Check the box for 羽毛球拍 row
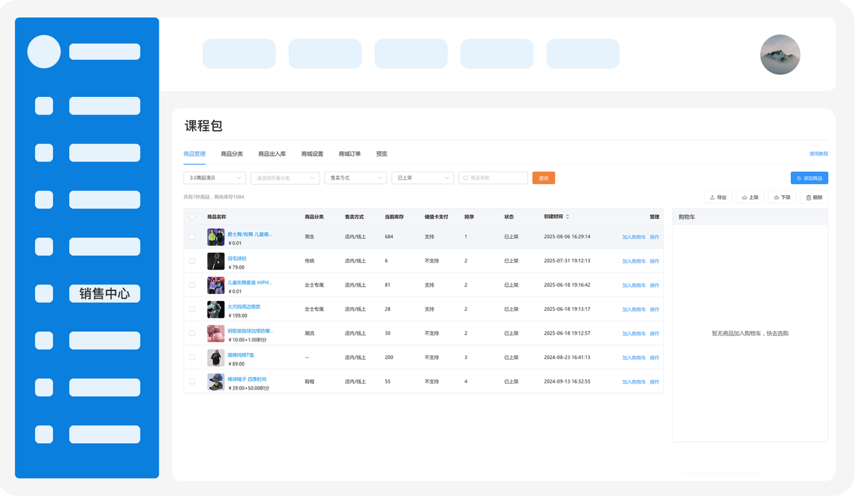The height and width of the screenshot is (498, 868). click(x=192, y=261)
